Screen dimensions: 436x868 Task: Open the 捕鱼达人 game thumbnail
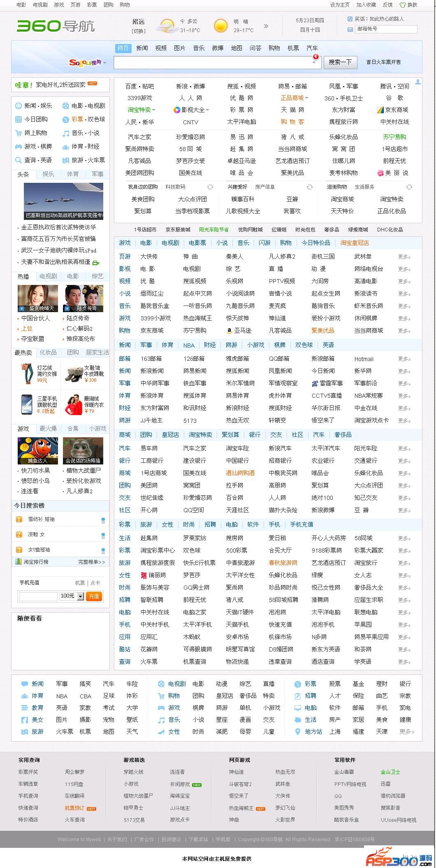pos(38,450)
